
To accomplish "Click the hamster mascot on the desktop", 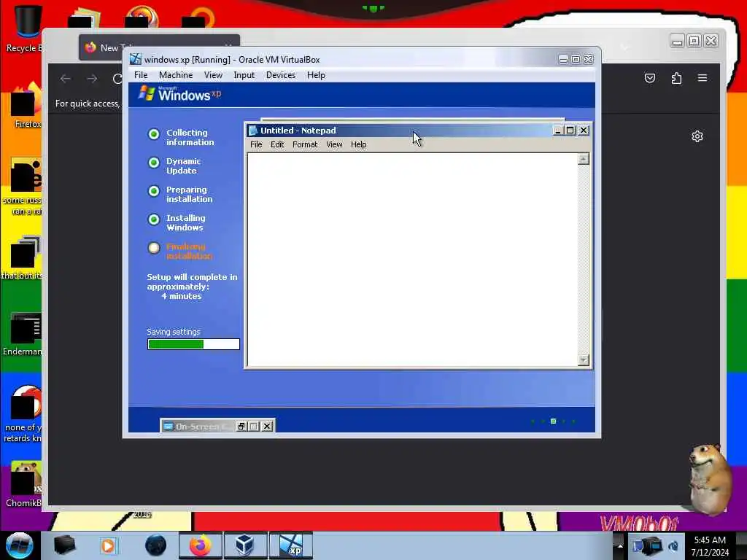I will tap(709, 478).
